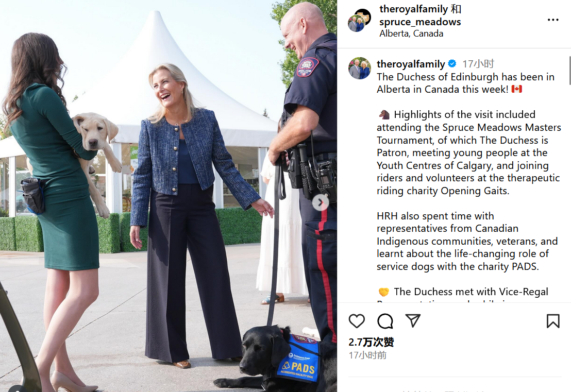
Task: Click the horse emoji in the caption
Action: click(384, 115)
